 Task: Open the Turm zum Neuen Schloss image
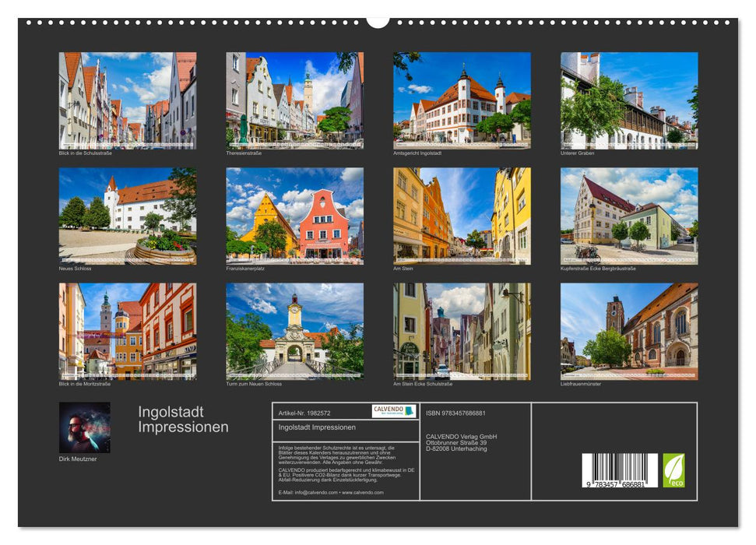[x=297, y=331]
